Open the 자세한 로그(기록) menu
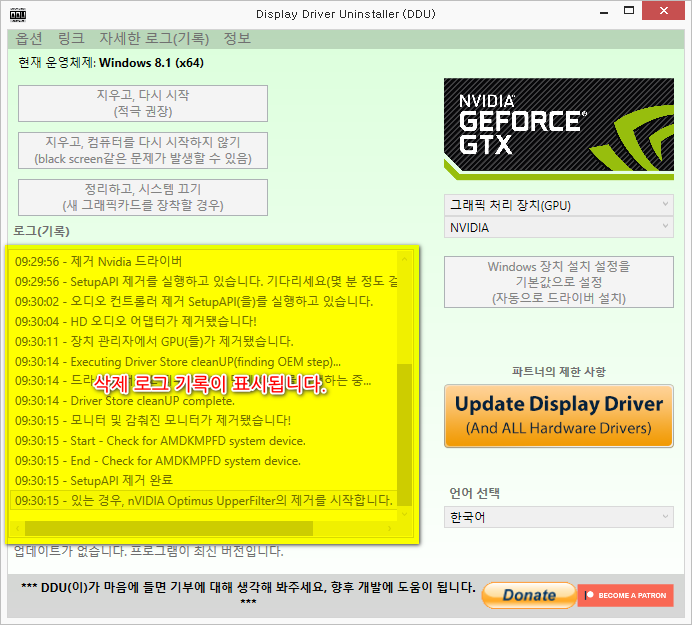Image resolution: width=692 pixels, height=625 pixels. click(154, 39)
